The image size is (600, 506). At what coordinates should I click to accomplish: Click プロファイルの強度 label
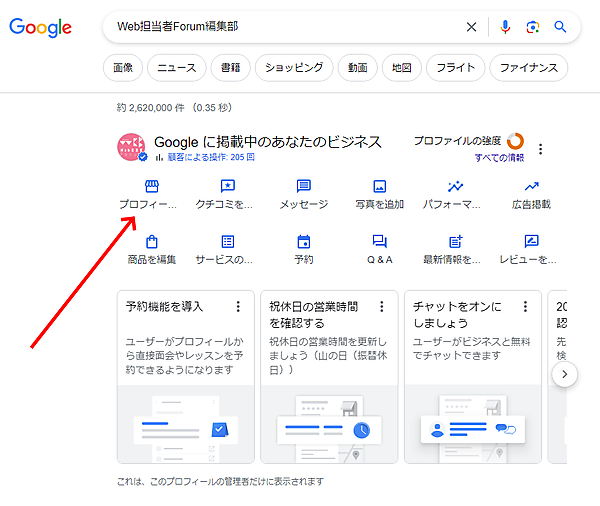click(x=458, y=141)
